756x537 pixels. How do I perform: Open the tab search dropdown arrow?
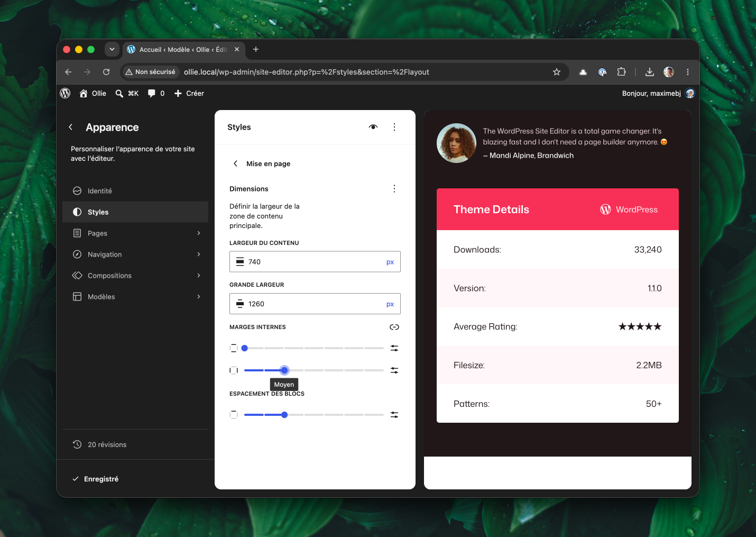112,49
